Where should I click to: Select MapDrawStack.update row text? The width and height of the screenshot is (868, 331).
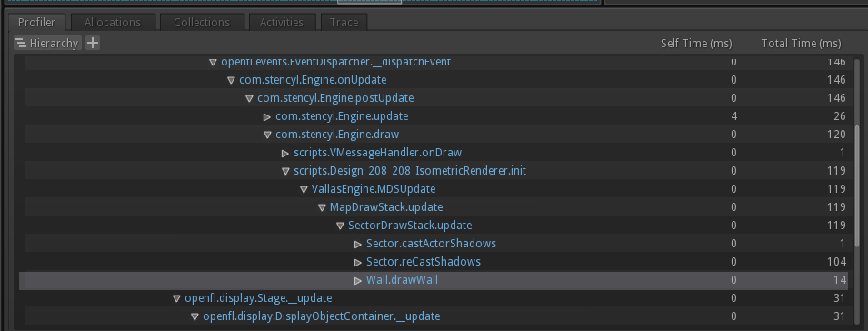386,207
